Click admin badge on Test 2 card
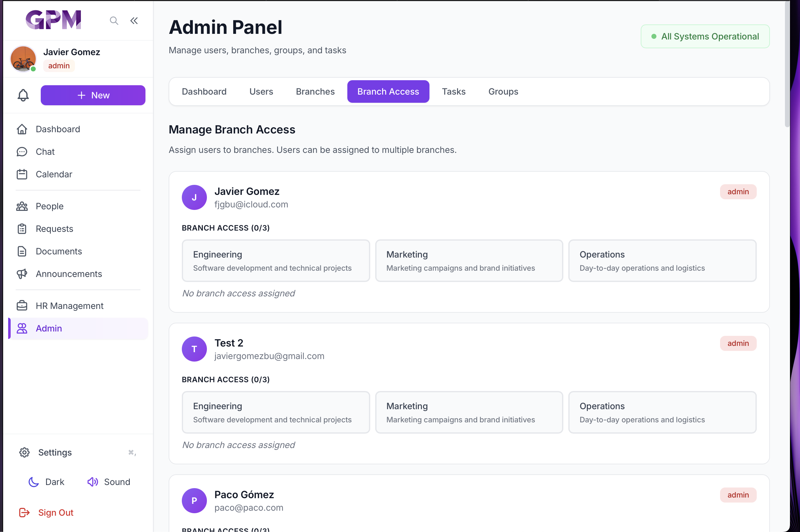This screenshot has width=800, height=532. point(738,343)
